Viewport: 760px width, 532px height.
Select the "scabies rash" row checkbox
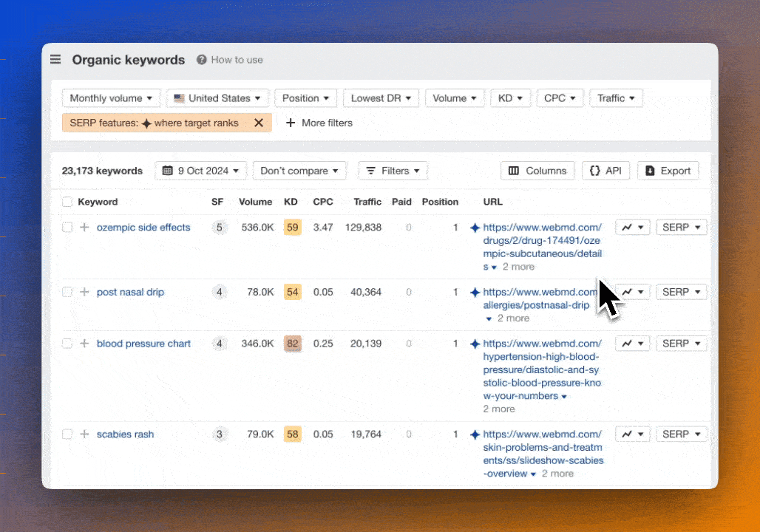point(67,434)
